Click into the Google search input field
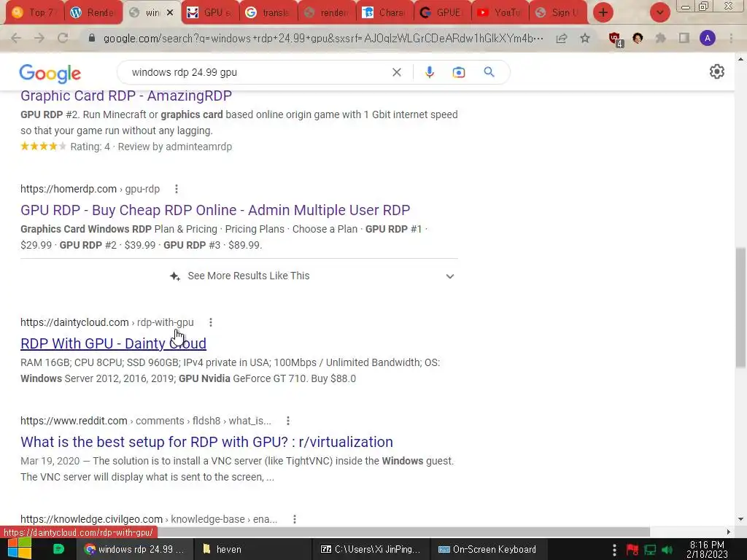747x560 pixels. tap(258, 72)
